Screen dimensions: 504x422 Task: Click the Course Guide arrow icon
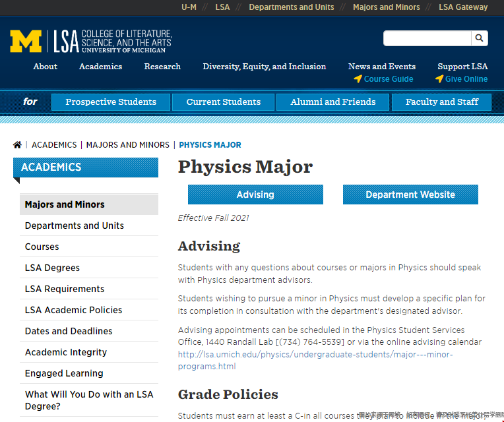[x=358, y=79]
